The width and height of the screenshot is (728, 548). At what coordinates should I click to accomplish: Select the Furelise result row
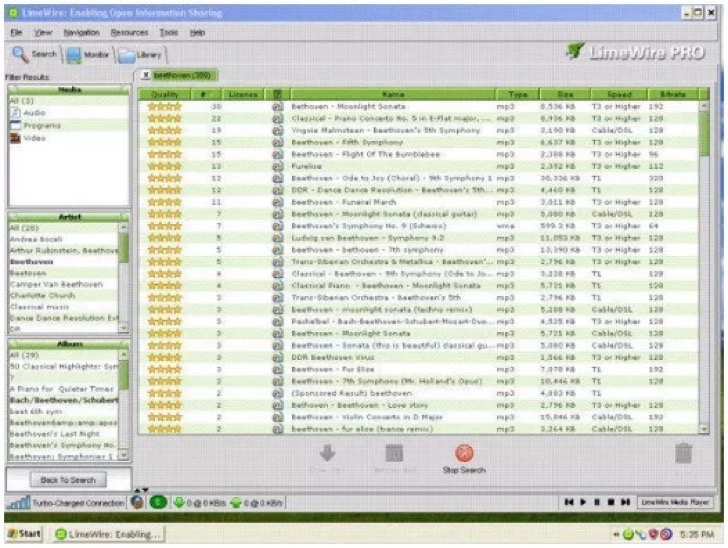coord(418,166)
